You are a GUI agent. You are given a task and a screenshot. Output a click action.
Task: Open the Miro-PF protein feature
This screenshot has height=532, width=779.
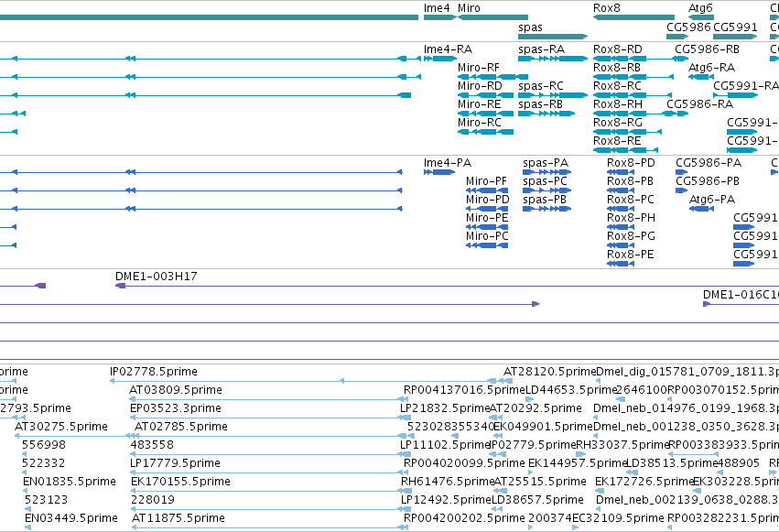point(487,190)
